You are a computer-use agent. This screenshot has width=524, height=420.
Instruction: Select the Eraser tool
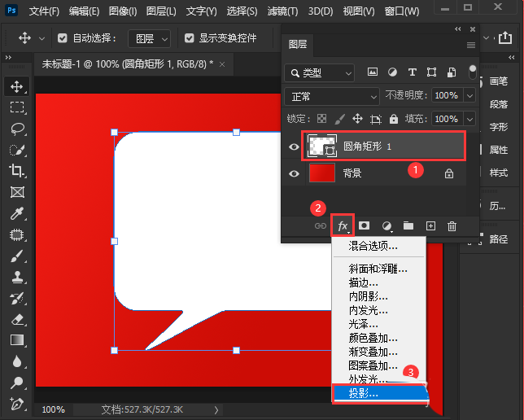(x=17, y=320)
